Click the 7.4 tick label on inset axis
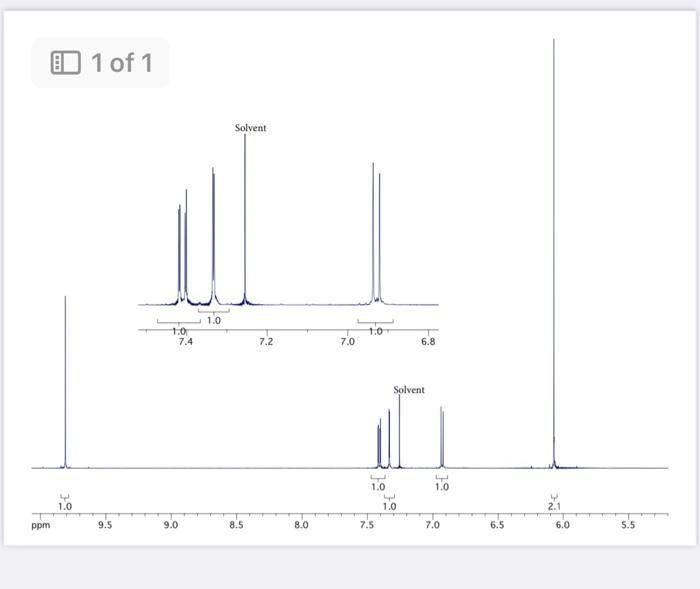The image size is (700, 589). pyautogui.click(x=186, y=342)
